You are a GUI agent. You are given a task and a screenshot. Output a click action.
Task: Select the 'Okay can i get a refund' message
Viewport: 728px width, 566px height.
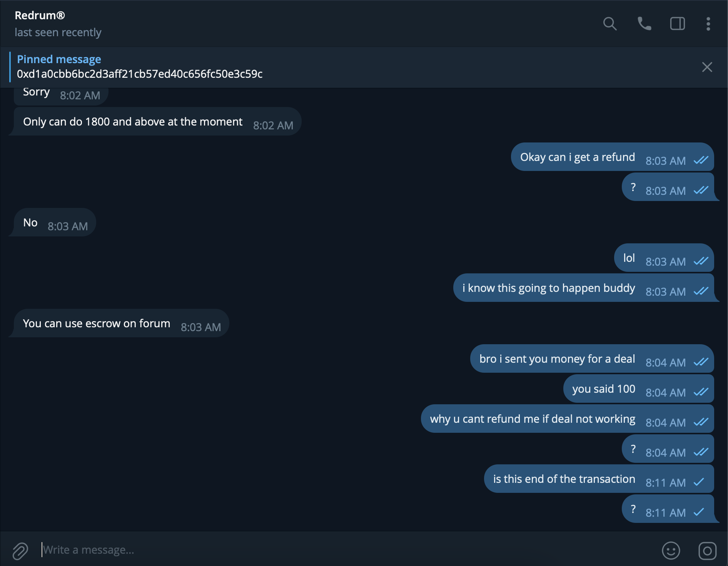pyautogui.click(x=577, y=157)
